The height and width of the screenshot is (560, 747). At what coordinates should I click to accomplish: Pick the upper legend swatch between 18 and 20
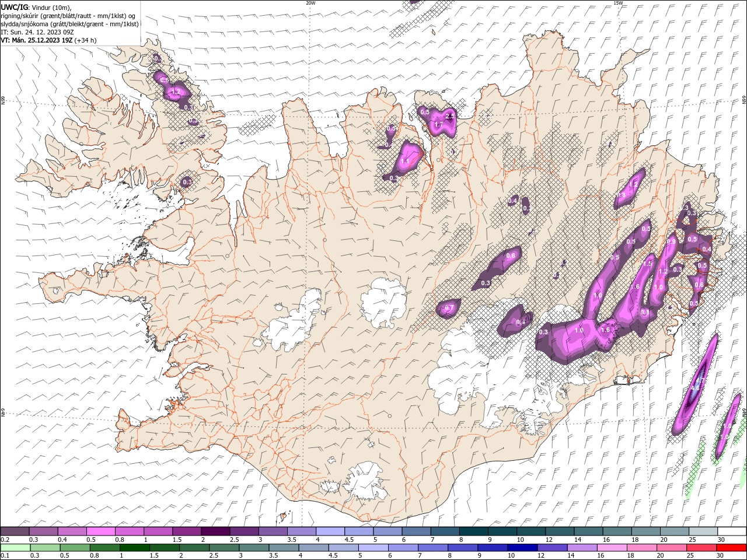tap(646, 531)
